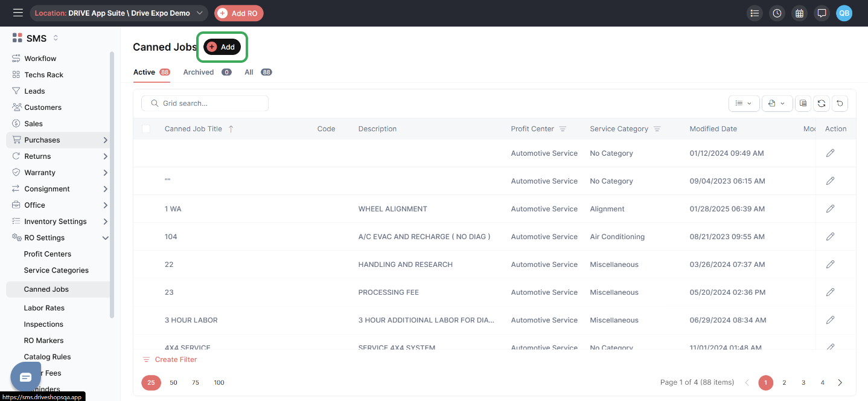
Task: Expand the Warranty submenu
Action: tap(106, 173)
